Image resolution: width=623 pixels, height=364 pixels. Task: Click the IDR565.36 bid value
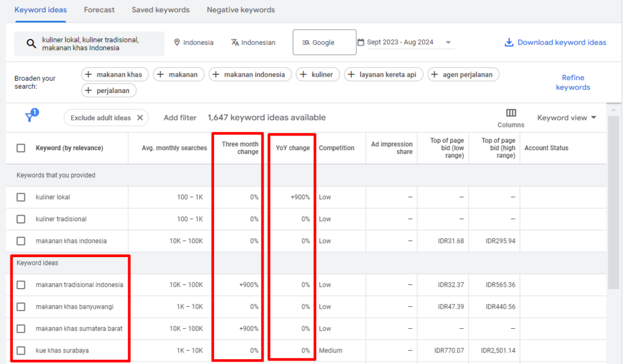tap(501, 285)
